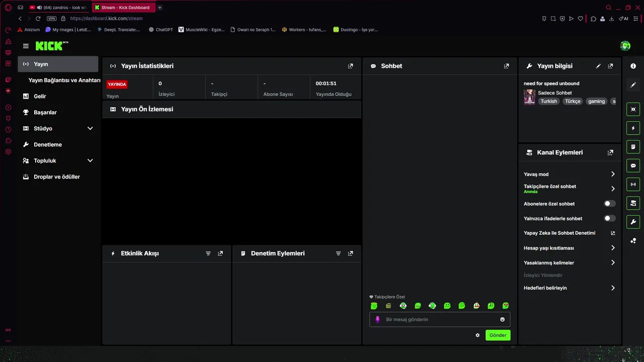The width and height of the screenshot is (644, 362).
Task: Open the Duolingo bookmark
Action: [356, 30]
